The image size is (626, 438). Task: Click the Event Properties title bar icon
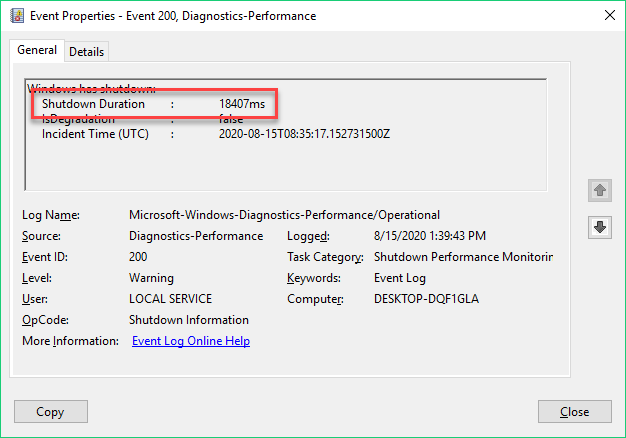17,16
